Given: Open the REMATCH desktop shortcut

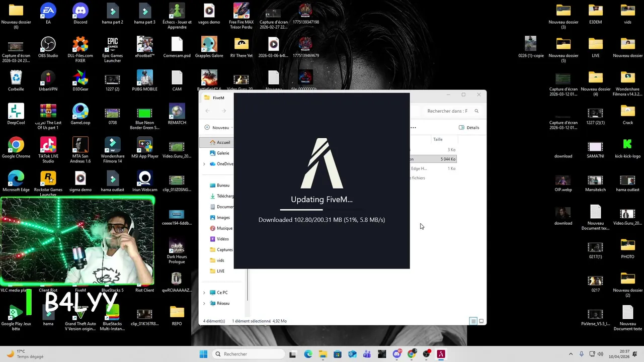Looking at the screenshot, I should [x=177, y=114].
